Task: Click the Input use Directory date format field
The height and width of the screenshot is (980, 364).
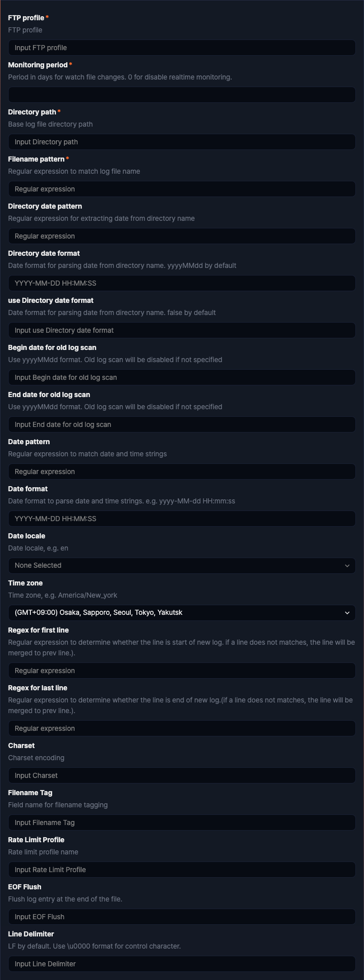Action: coord(182,330)
